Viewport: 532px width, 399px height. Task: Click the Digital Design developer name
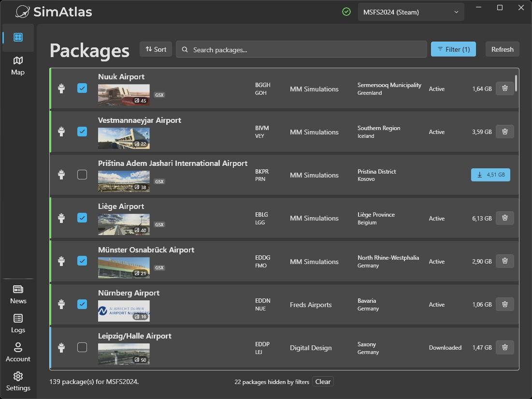[x=310, y=348]
